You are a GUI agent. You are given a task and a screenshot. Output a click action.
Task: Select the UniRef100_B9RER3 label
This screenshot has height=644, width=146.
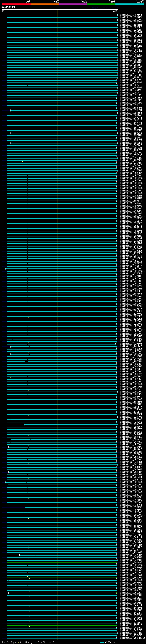click(x=131, y=25)
